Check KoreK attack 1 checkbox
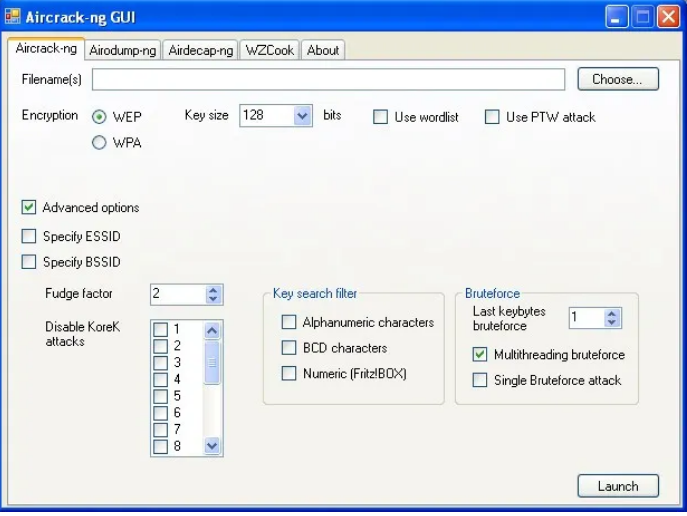The width and height of the screenshot is (687, 516). [161, 329]
